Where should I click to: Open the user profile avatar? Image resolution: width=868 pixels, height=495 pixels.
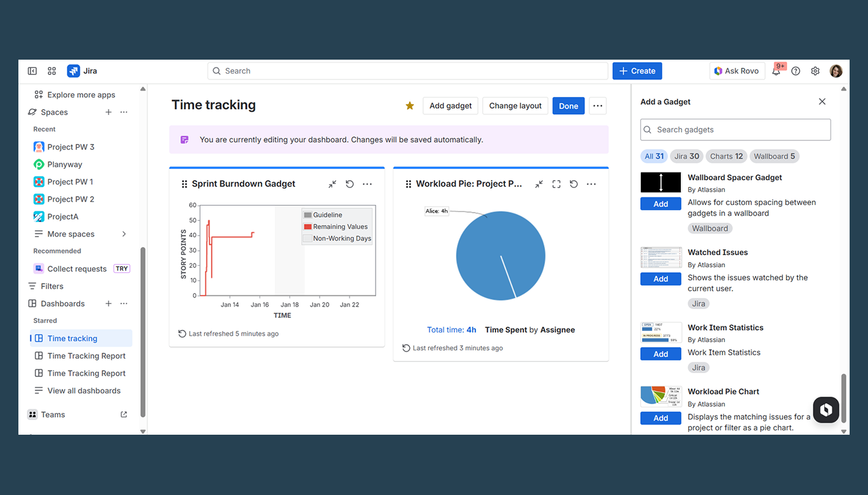[836, 71]
